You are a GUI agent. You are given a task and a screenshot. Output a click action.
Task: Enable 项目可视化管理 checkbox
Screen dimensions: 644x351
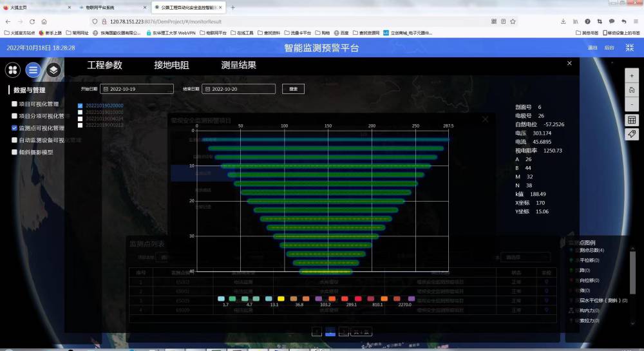pos(15,104)
